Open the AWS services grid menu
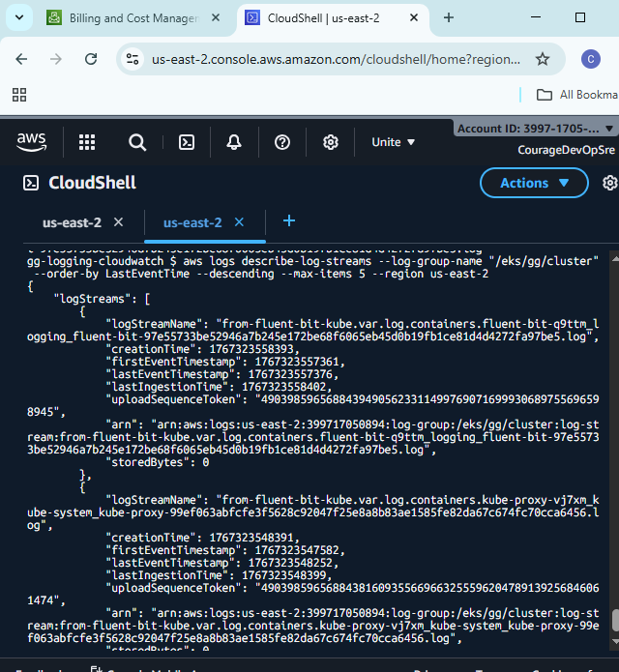The width and height of the screenshot is (619, 672). [x=87, y=142]
